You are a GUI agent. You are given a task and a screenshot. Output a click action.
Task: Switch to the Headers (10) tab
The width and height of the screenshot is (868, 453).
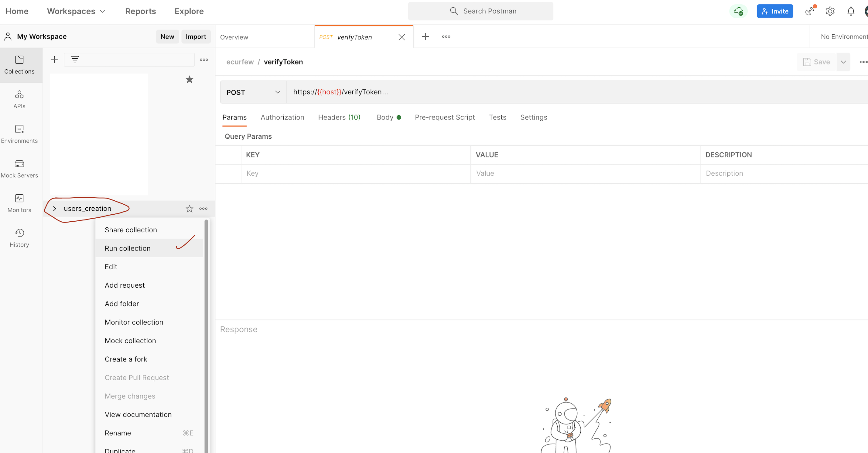point(339,117)
